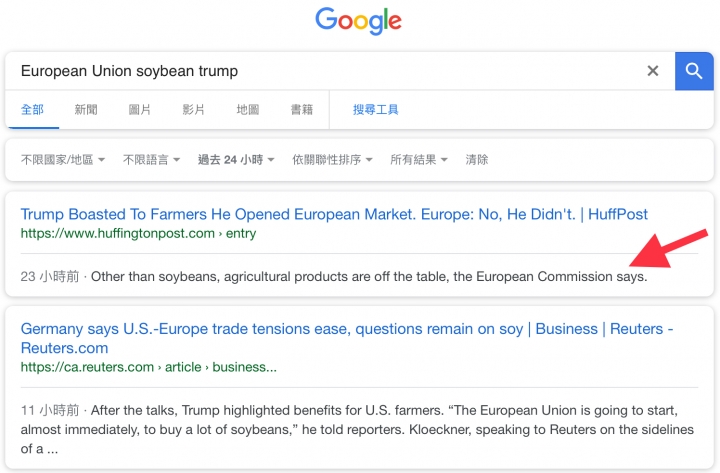The height and width of the screenshot is (473, 720).
Task: Switch to the 新聞 tab
Action: (x=86, y=109)
